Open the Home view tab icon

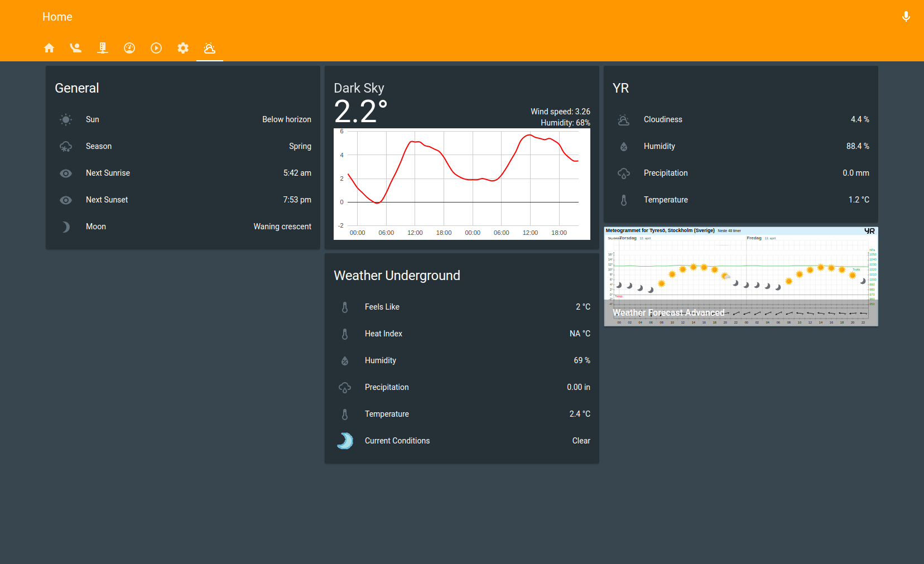49,48
